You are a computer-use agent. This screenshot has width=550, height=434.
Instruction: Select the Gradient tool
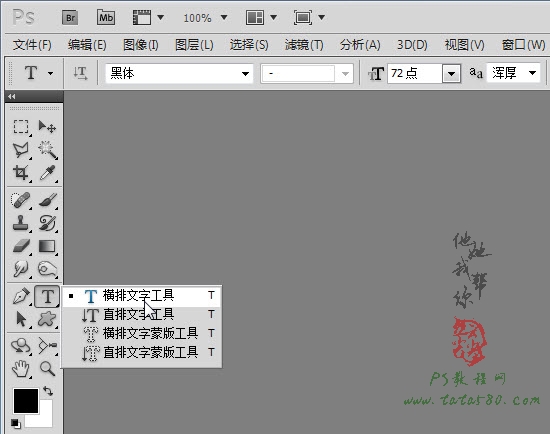point(47,246)
